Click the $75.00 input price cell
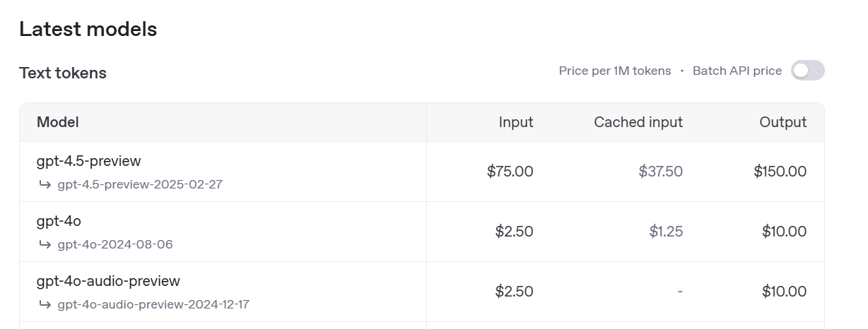The image size is (868, 329). [510, 172]
